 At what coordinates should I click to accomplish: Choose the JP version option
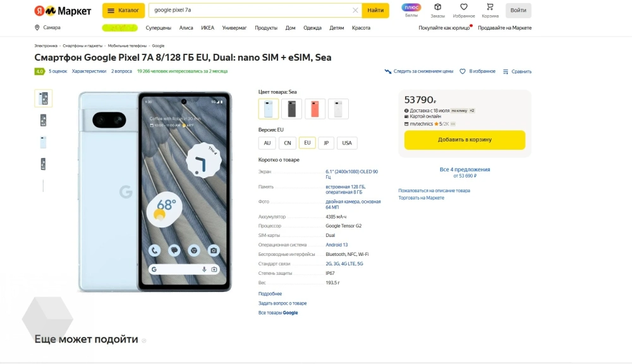326,143
